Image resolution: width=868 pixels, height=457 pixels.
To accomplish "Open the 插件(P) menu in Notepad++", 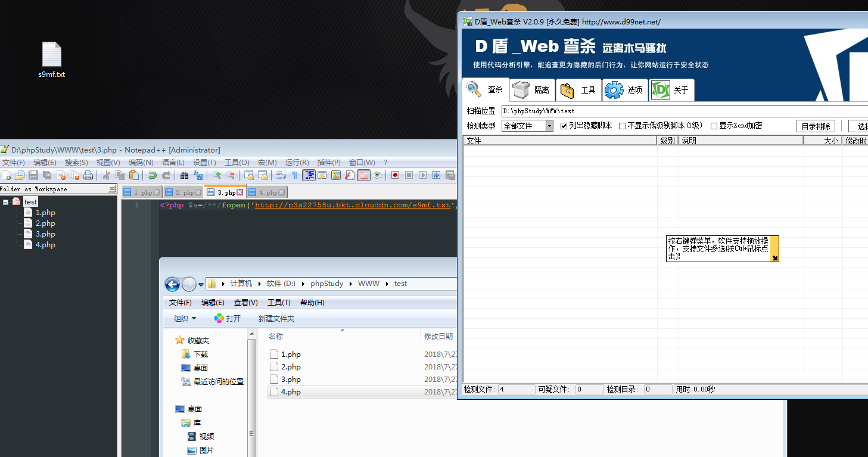I will point(329,162).
